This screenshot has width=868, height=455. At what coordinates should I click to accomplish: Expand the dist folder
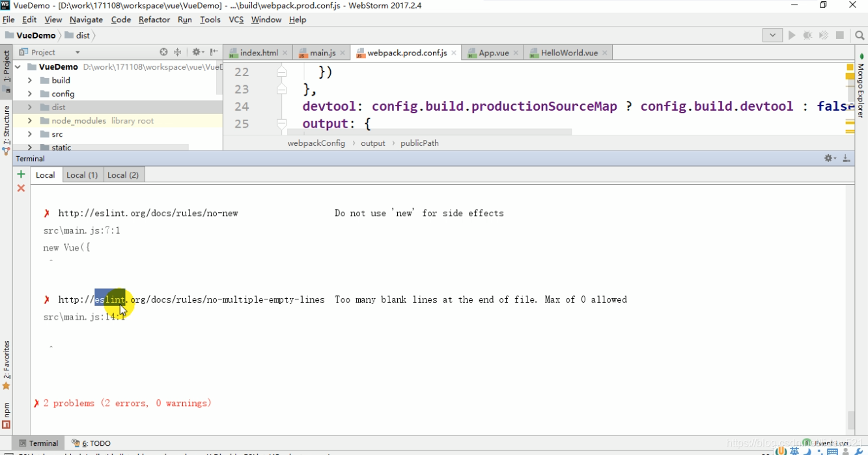(x=30, y=107)
